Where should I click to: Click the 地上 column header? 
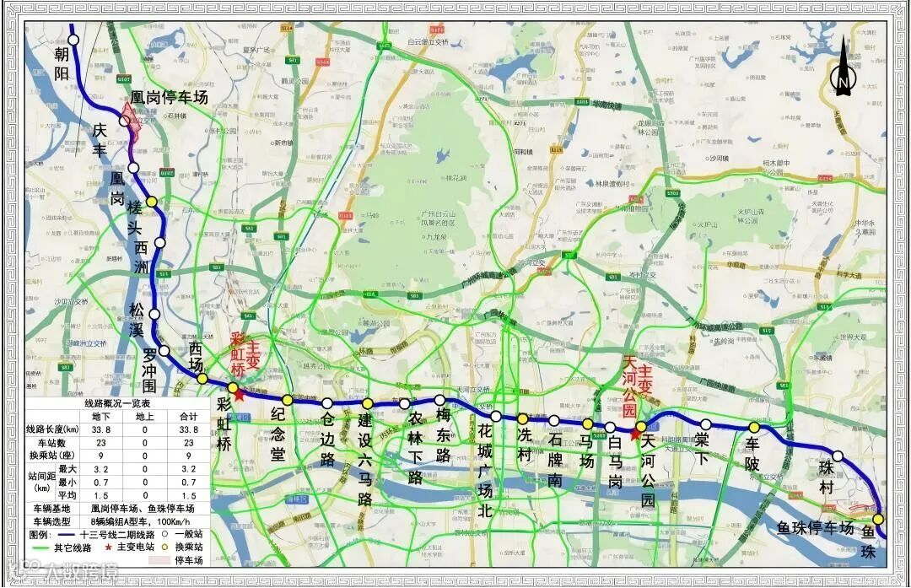tap(145, 417)
